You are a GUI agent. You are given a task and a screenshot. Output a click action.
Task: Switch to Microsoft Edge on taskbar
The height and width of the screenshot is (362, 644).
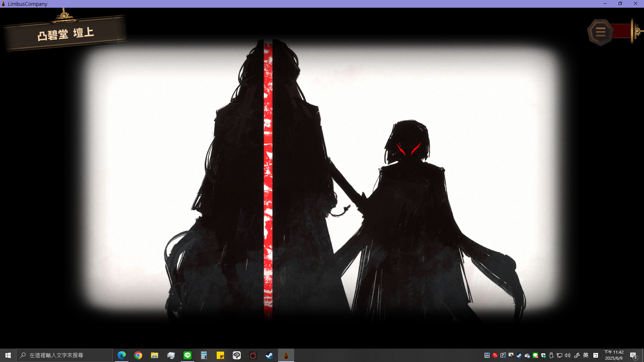[x=122, y=355]
